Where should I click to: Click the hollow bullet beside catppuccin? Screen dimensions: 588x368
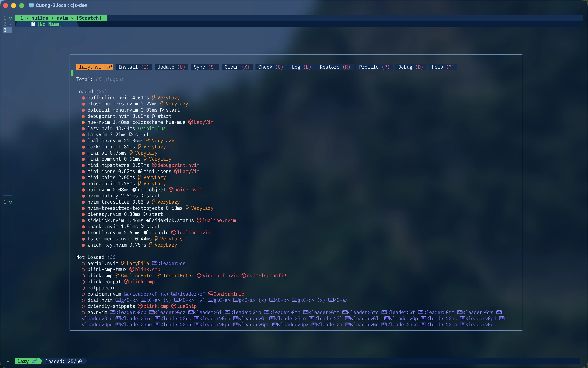[83, 288]
